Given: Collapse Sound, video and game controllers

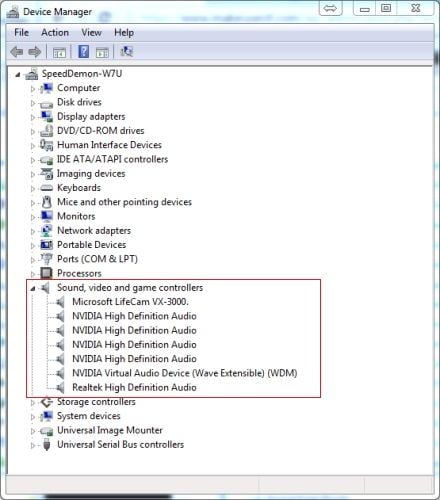Looking at the screenshot, I should tap(32, 288).
